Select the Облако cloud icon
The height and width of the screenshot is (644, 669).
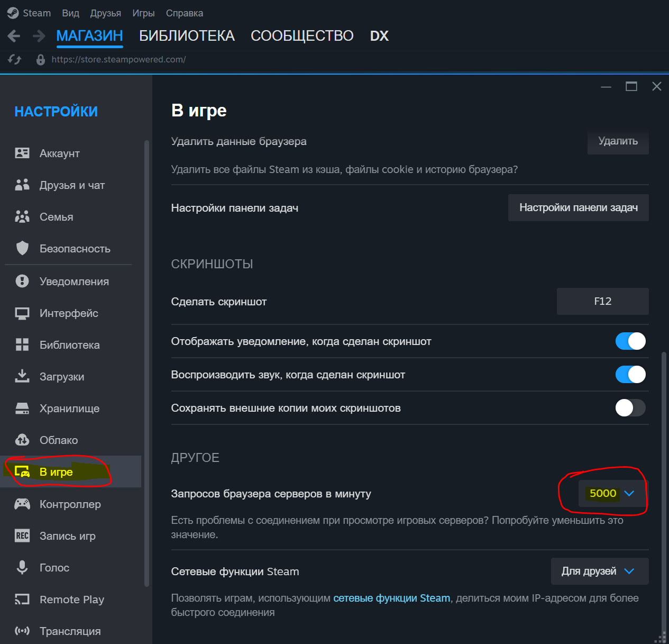click(x=22, y=440)
